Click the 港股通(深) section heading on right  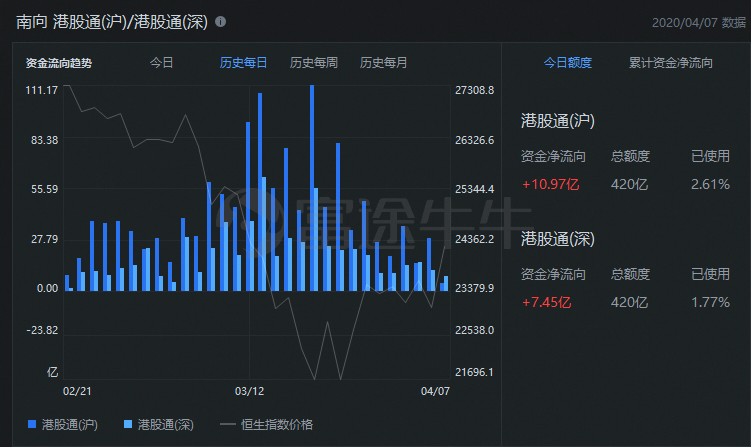tap(558, 239)
